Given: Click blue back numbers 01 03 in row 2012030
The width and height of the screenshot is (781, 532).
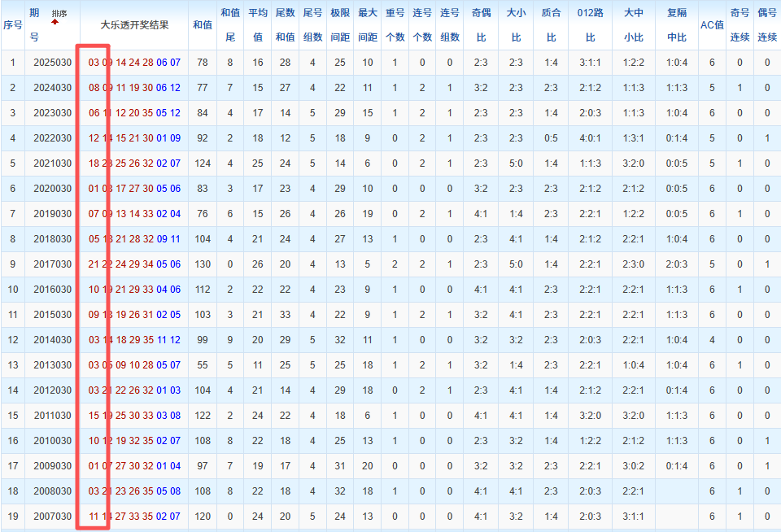Looking at the screenshot, I should (168, 390).
